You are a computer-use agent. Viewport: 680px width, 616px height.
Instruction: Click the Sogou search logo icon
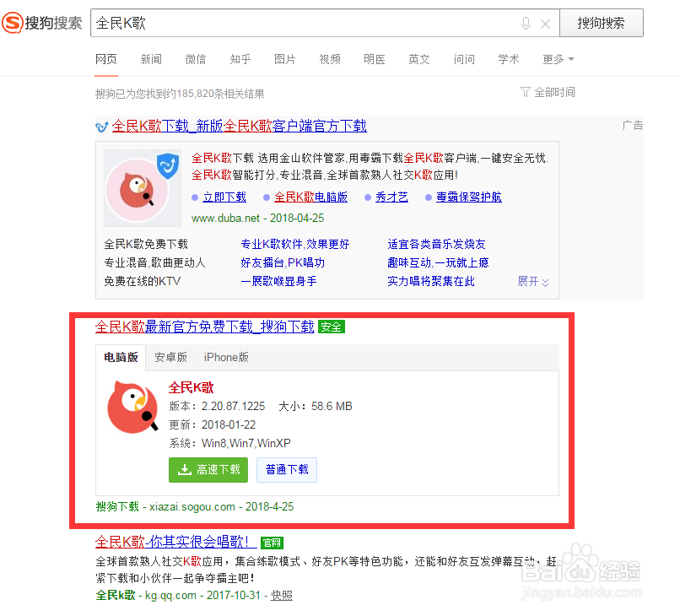(x=12, y=23)
